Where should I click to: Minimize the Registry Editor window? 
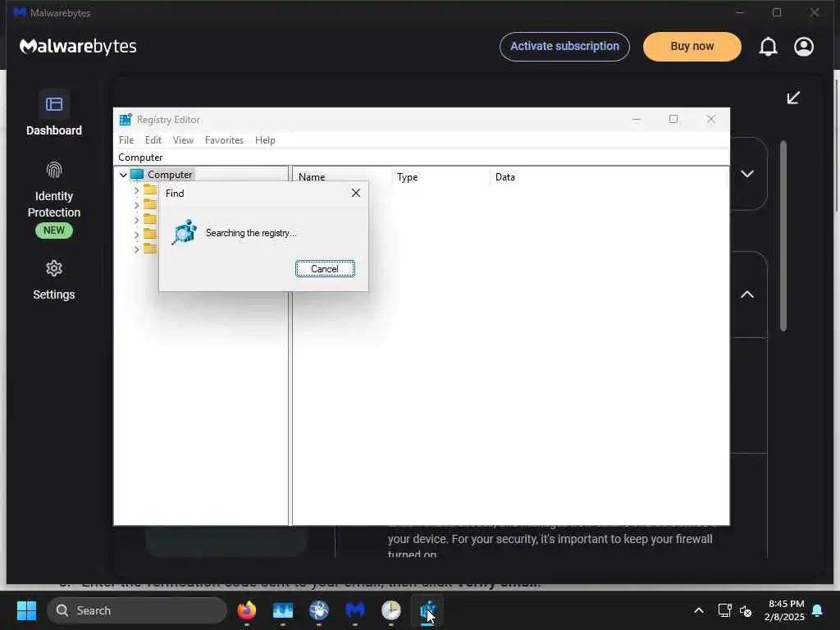[637, 119]
